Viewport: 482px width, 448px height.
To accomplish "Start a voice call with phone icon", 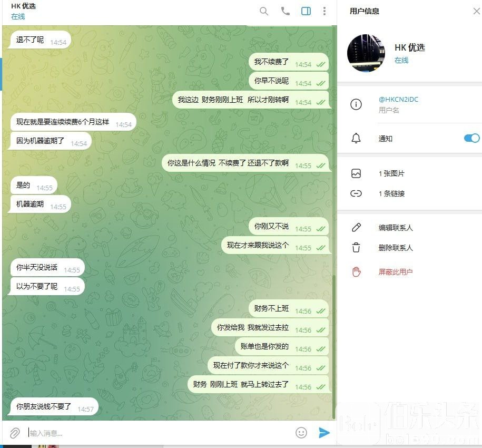I will coord(286,12).
